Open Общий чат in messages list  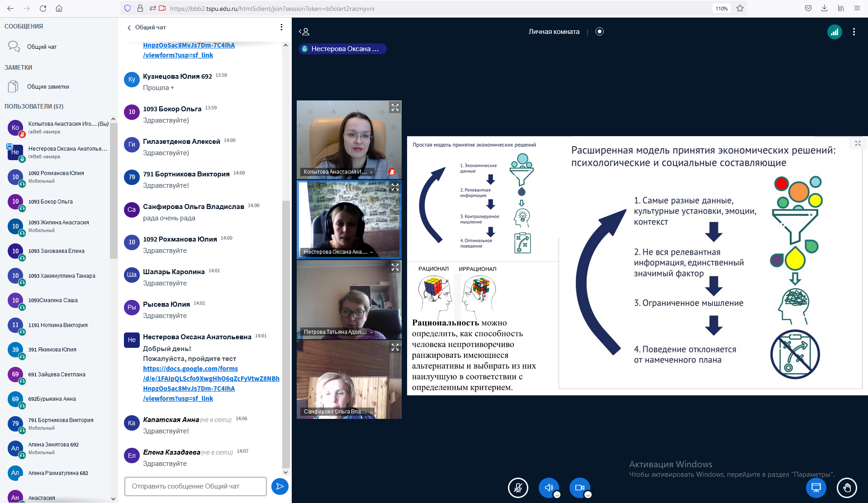[x=42, y=47]
